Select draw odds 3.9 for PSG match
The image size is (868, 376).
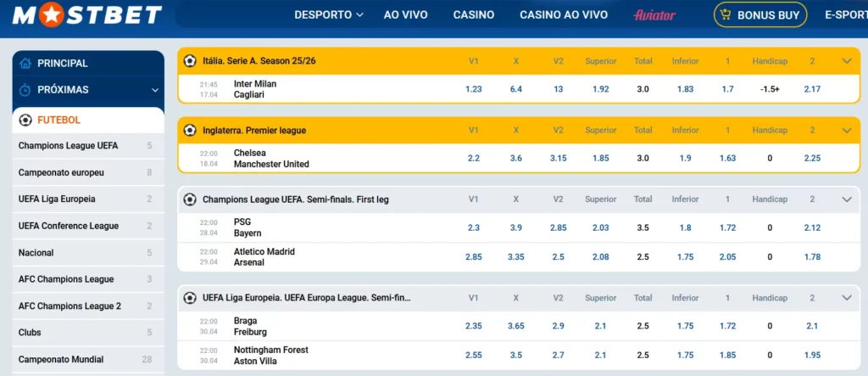(x=516, y=228)
